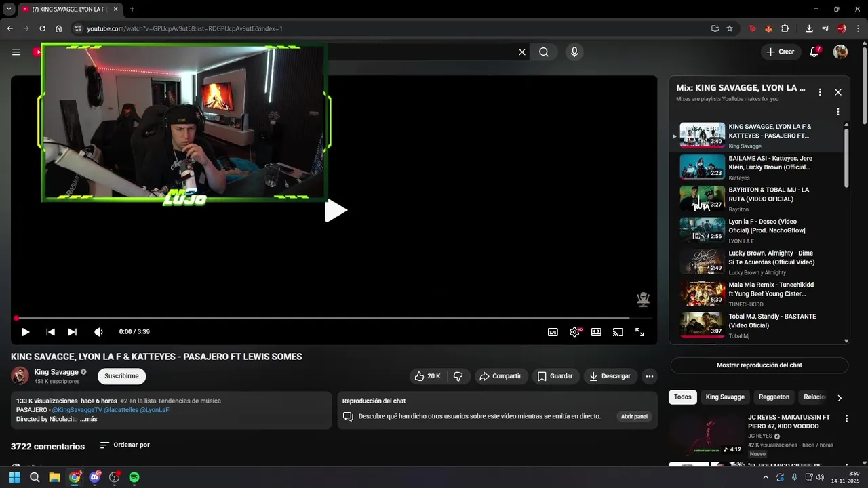Screen dimensions: 868x488
Task: Skip to next video in playlist
Action: pyautogui.click(x=73, y=332)
